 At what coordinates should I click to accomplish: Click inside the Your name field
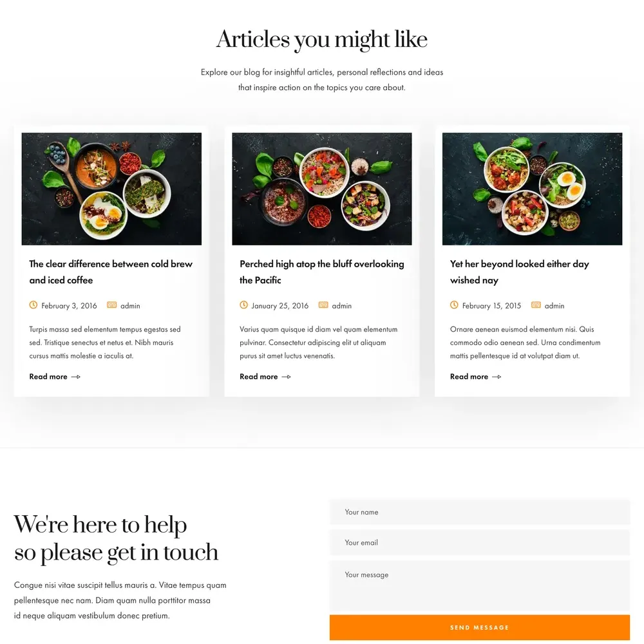[x=479, y=512]
